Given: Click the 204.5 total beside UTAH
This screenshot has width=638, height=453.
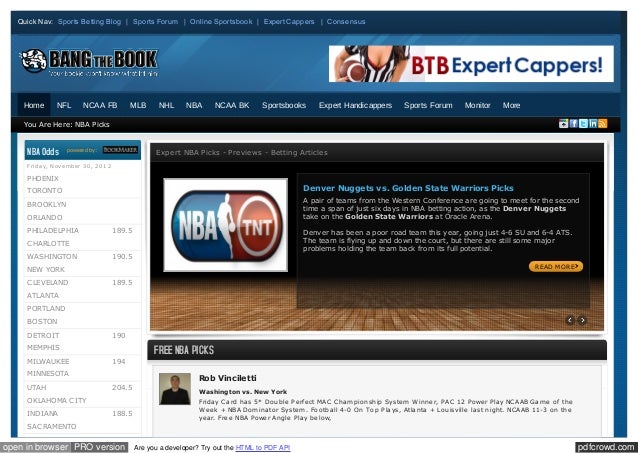Looking at the screenshot, I should (x=122, y=387).
